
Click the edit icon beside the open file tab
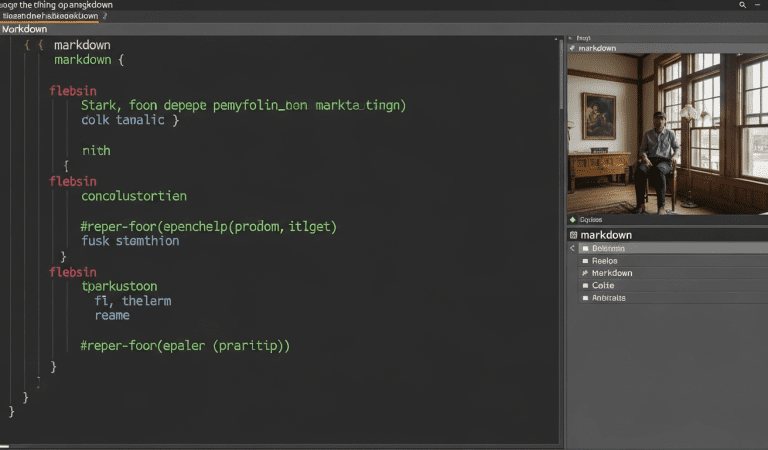(x=107, y=17)
